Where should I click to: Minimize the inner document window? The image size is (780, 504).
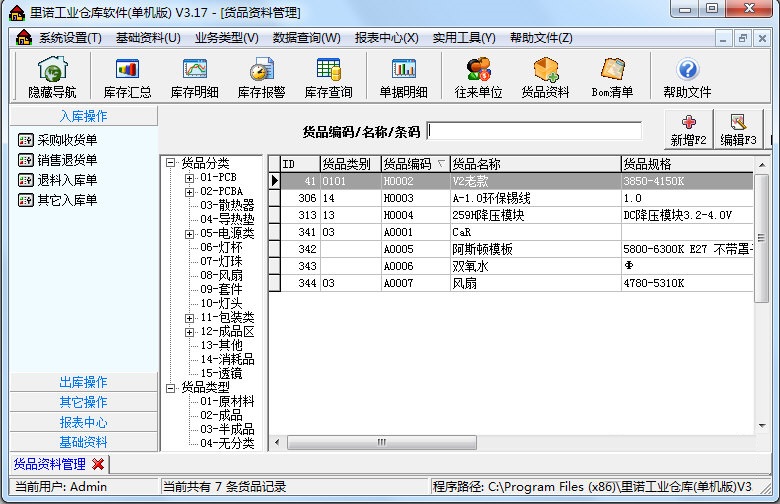click(x=723, y=38)
